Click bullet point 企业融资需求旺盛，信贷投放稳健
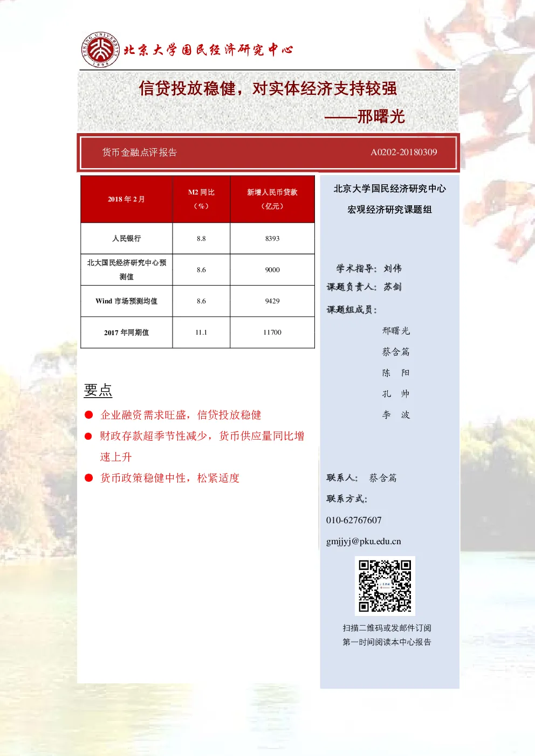Viewport: 535px width, 756px height. pyautogui.click(x=181, y=415)
